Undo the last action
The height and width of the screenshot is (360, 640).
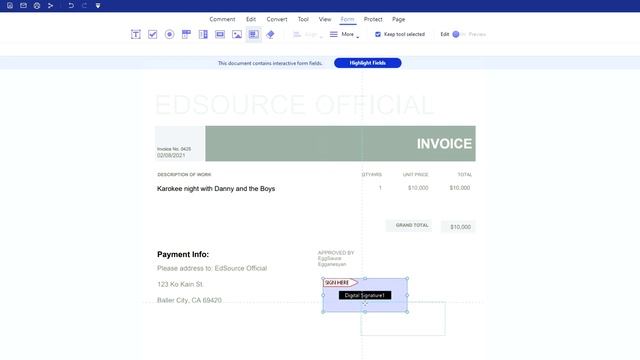click(71, 5)
